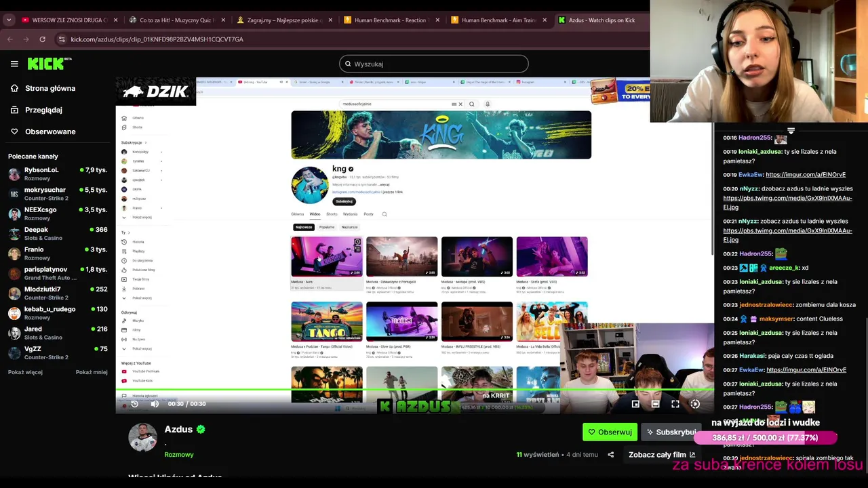
Task: Click the browser forward arrow
Action: [x=26, y=39]
